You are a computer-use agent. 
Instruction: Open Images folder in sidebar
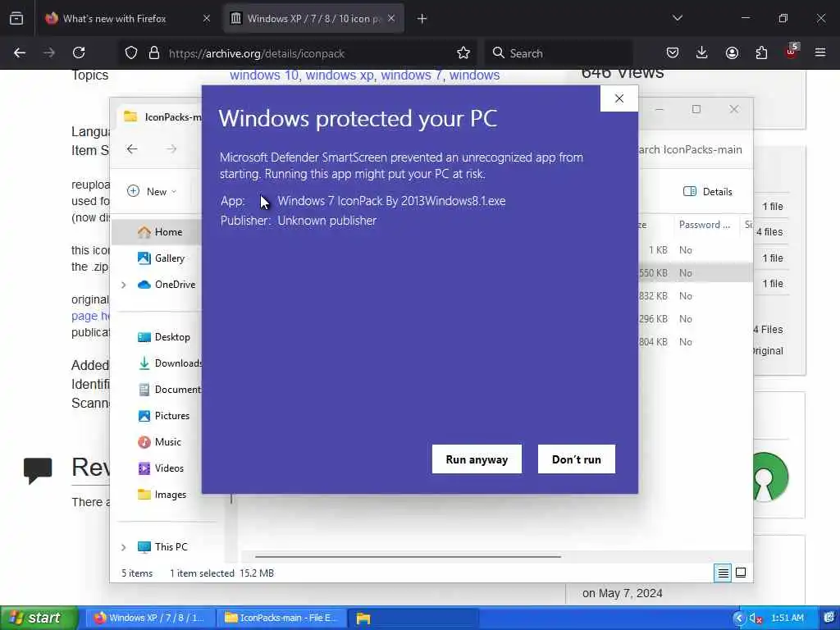pyautogui.click(x=162, y=495)
